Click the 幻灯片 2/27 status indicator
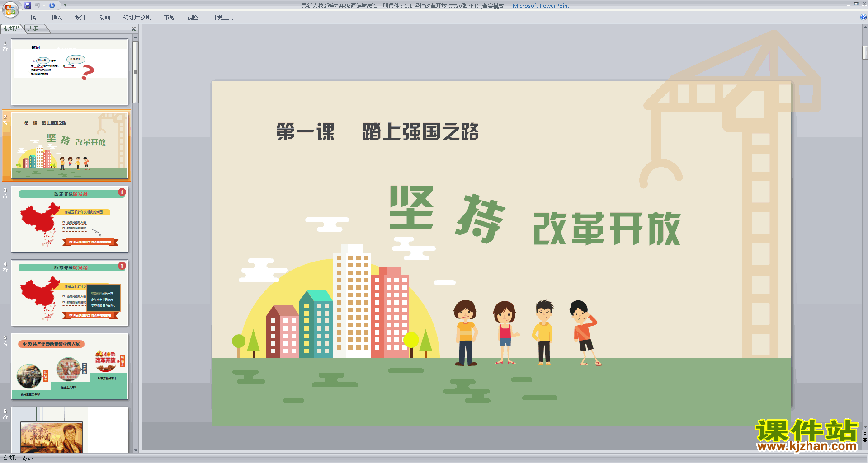The image size is (868, 463). coord(19,458)
